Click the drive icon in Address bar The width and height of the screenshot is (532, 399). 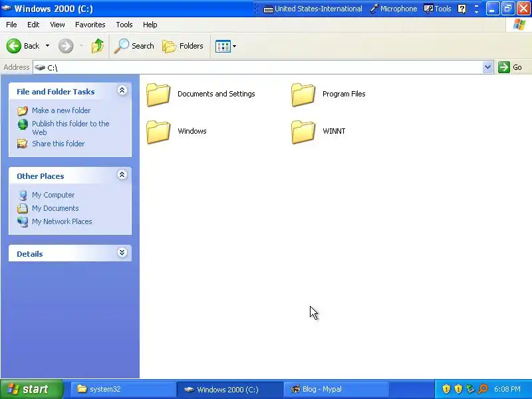click(40, 68)
